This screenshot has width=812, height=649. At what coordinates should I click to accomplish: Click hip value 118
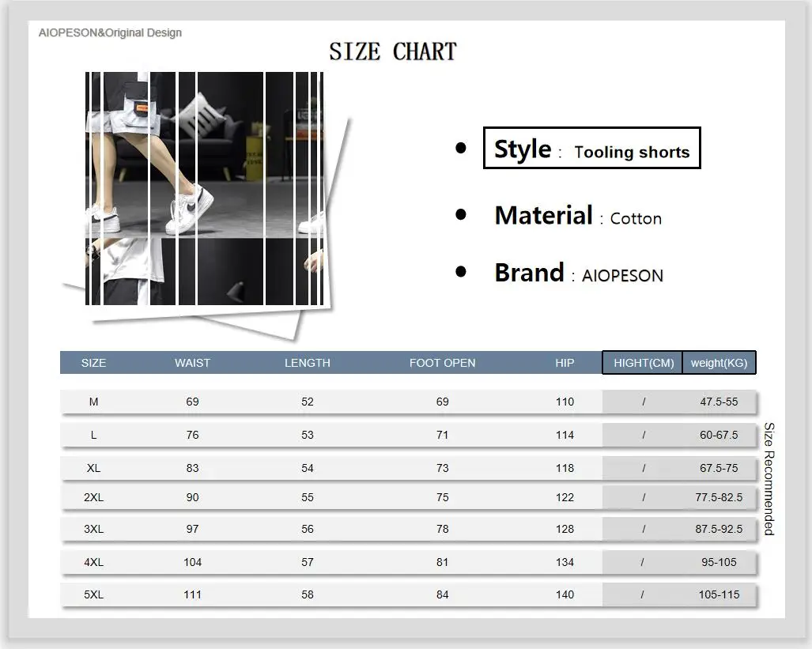click(x=565, y=468)
